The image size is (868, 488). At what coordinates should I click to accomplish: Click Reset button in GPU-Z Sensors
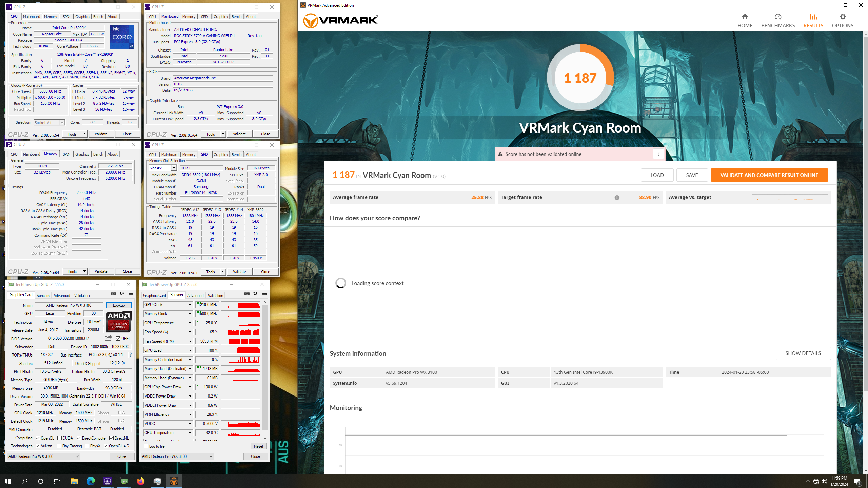coord(258,446)
